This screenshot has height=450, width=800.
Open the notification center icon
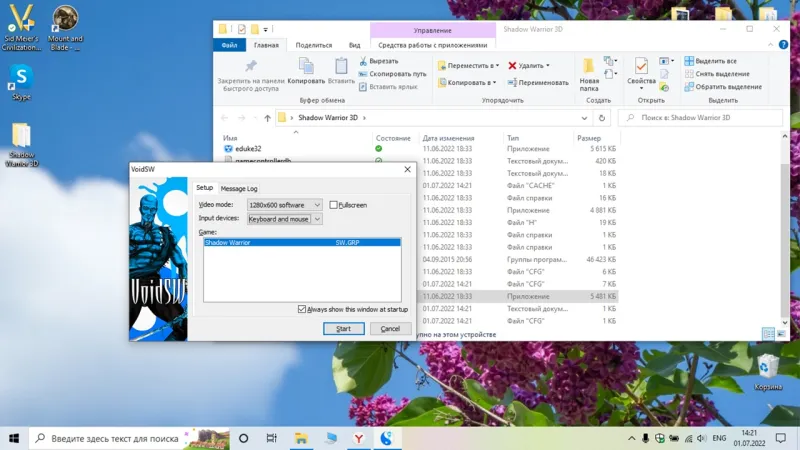tap(781, 438)
